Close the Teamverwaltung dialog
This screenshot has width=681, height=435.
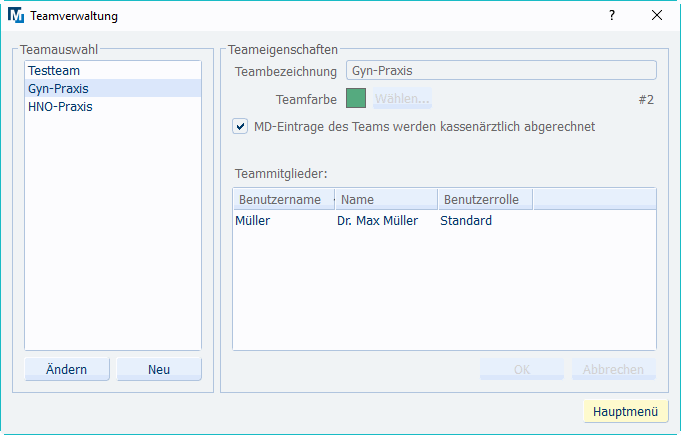[x=656, y=15]
